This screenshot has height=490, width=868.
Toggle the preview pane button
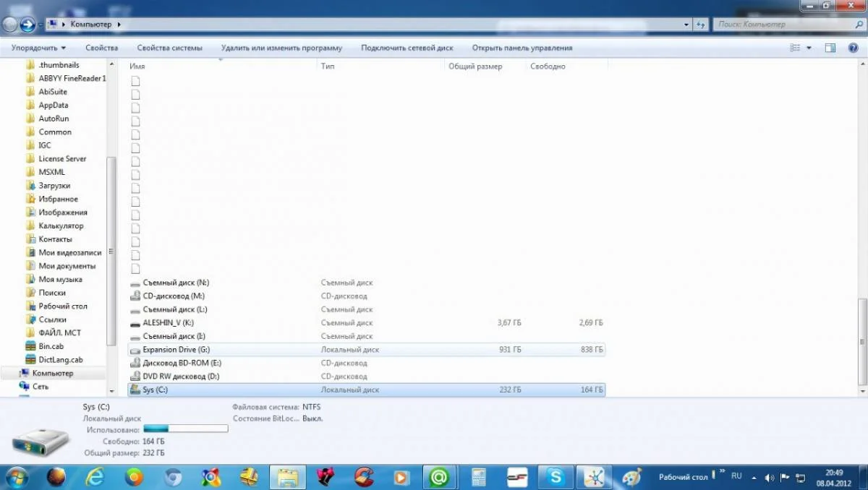830,48
